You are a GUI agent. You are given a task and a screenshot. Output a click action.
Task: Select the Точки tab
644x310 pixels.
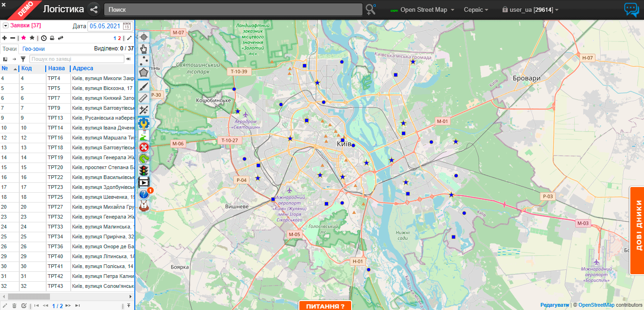(9, 49)
